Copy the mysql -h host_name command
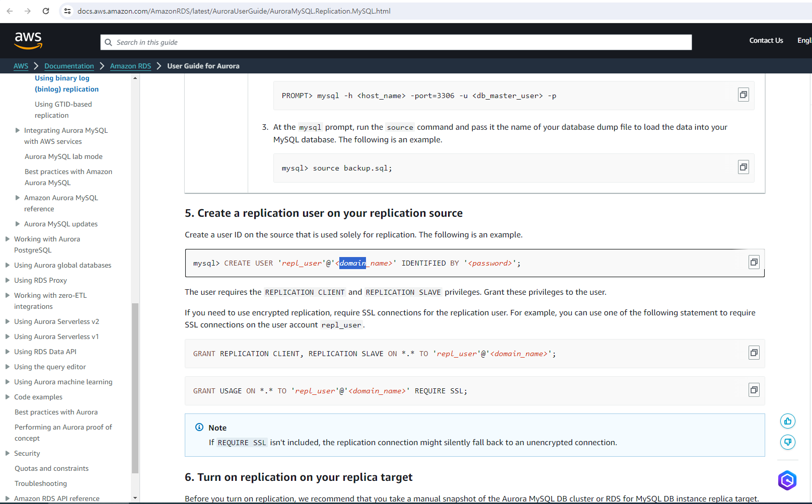This screenshot has height=504, width=812. (743, 95)
